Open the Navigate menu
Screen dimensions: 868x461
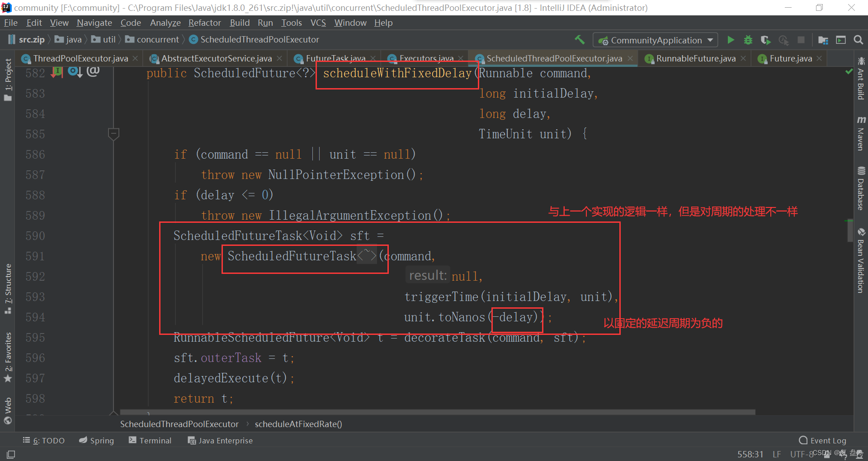click(94, 23)
